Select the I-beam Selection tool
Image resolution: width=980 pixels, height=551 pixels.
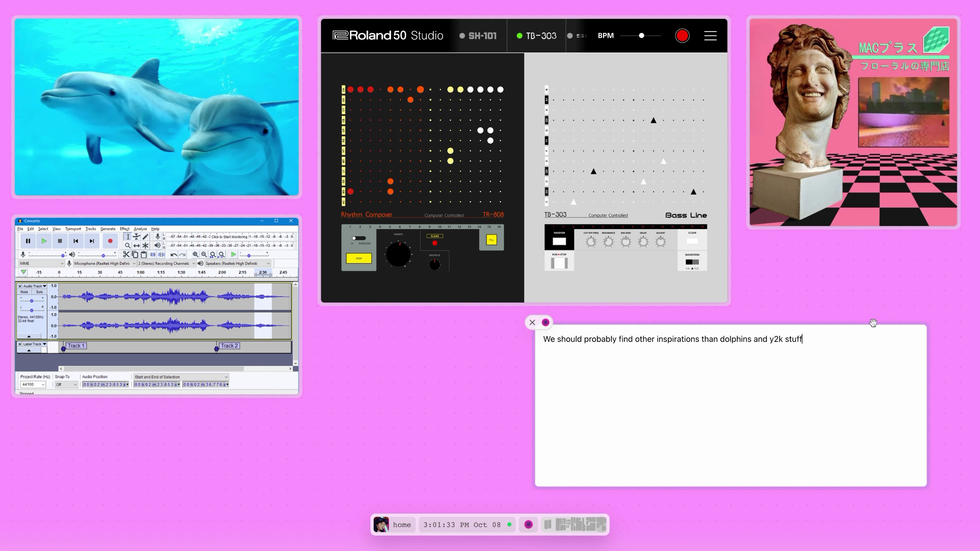pos(128,237)
